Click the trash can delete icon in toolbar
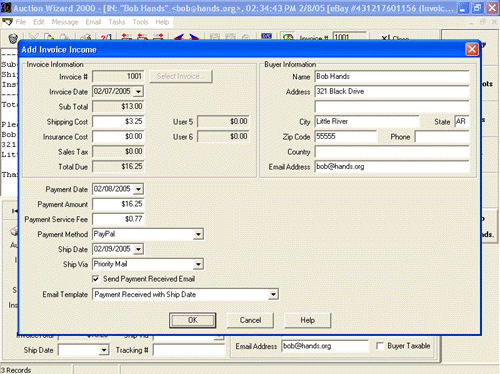The width and height of the screenshot is (500, 374). click(13, 37)
